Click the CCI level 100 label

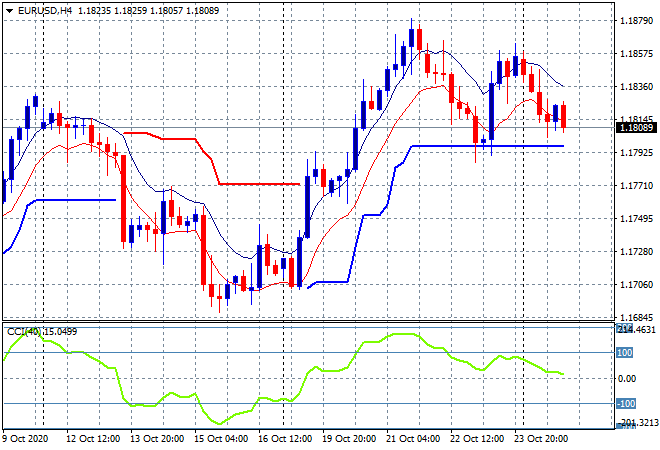coord(624,353)
